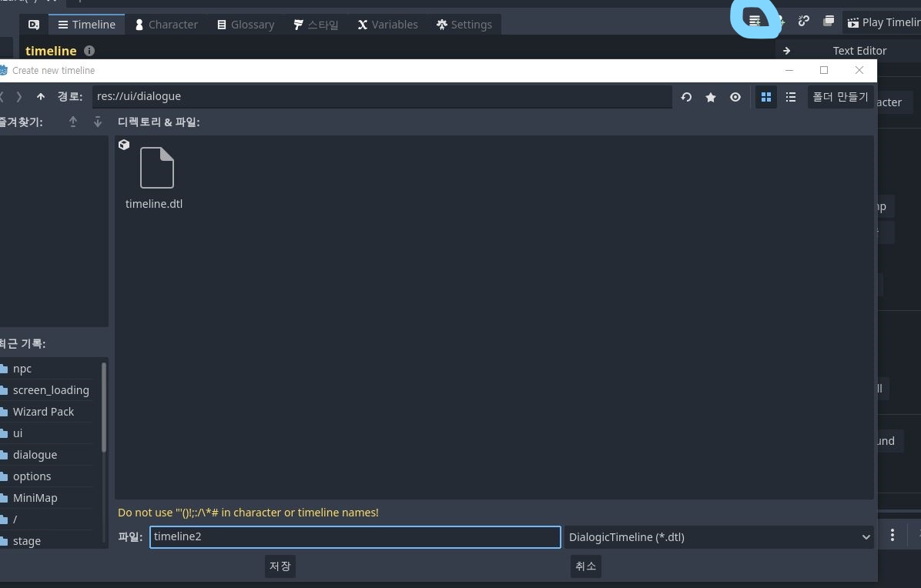This screenshot has width=921, height=588.
Task: Click the broken-link icon in the top toolbar
Action: (804, 21)
